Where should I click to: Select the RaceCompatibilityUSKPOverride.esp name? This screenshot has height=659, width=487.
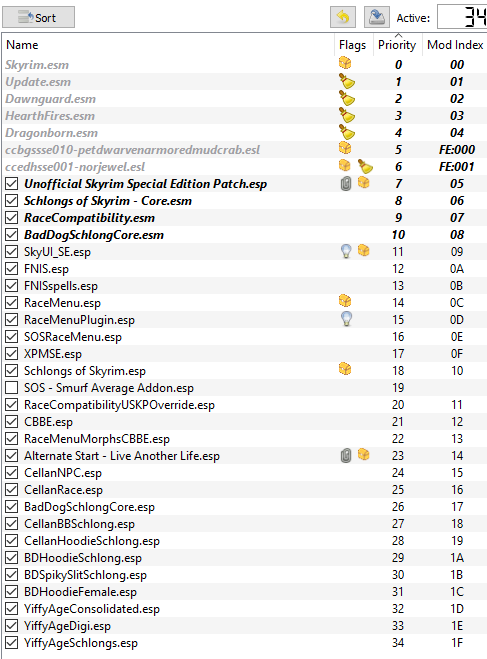point(119,405)
